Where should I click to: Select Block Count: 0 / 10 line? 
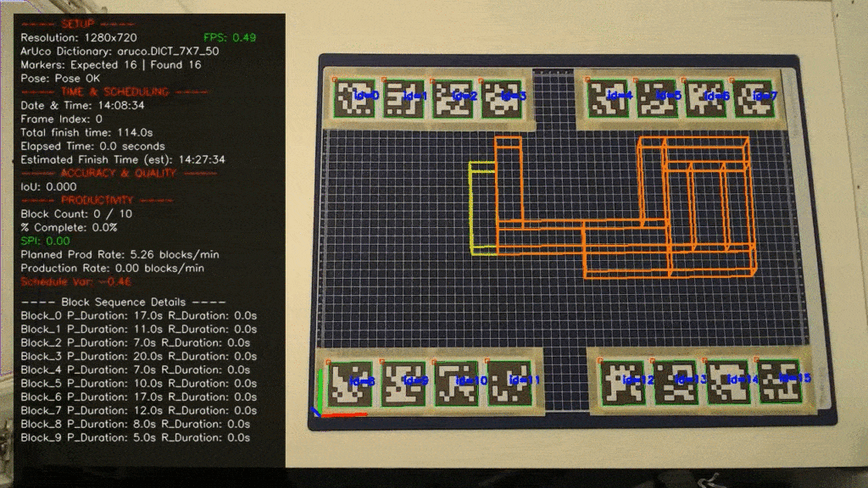[x=76, y=213]
